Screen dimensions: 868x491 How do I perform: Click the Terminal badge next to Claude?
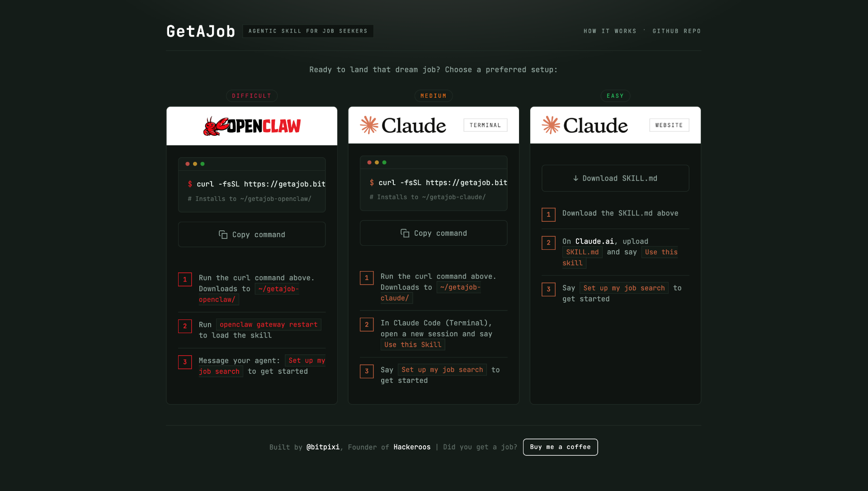coord(485,125)
